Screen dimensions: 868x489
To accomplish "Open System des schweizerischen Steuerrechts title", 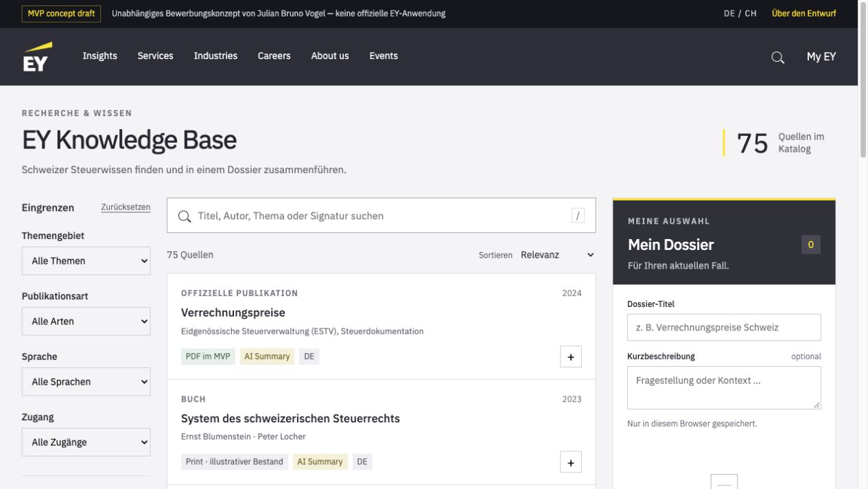I will (x=290, y=418).
